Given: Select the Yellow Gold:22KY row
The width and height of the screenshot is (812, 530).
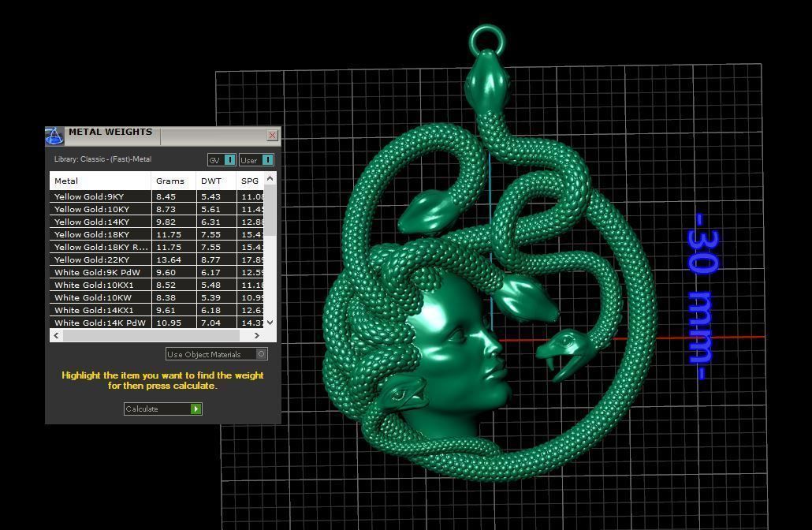Looking at the screenshot, I should [157, 259].
